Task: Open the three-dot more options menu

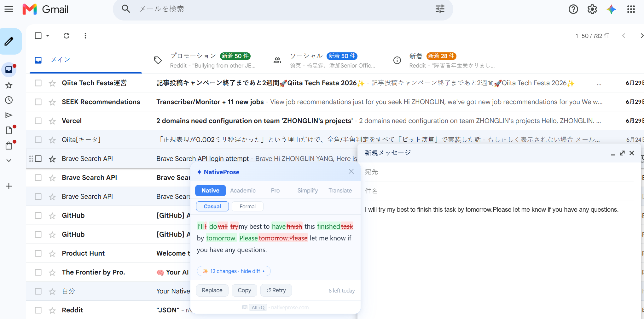Action: click(85, 36)
